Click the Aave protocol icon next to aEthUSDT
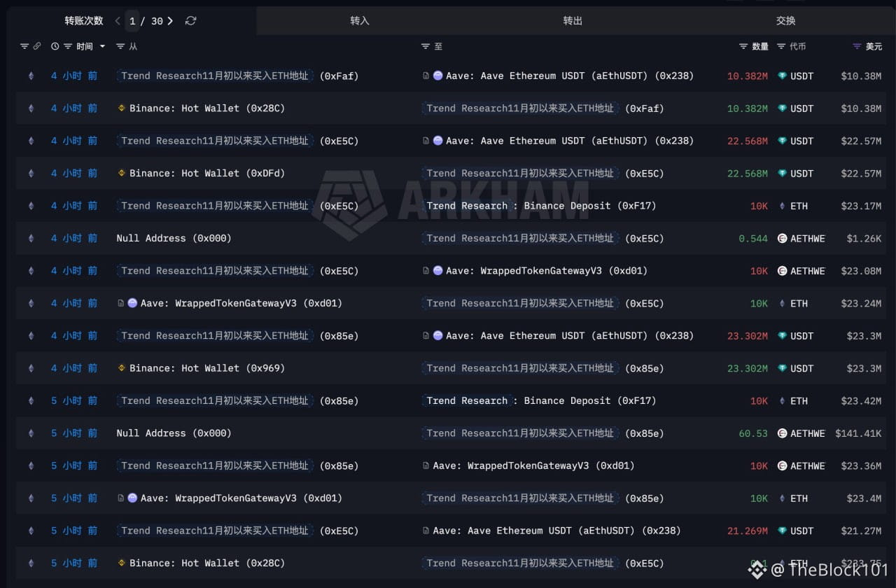 click(x=437, y=76)
